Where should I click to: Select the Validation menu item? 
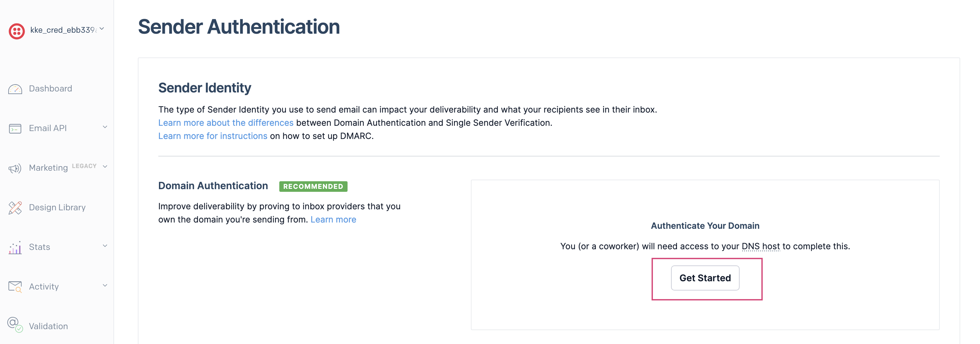click(x=48, y=327)
